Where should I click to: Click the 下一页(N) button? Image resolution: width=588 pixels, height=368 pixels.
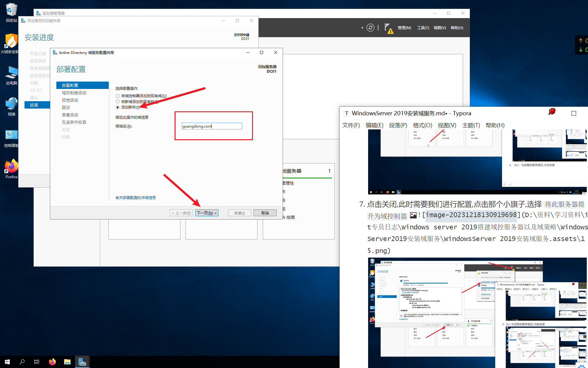207,213
